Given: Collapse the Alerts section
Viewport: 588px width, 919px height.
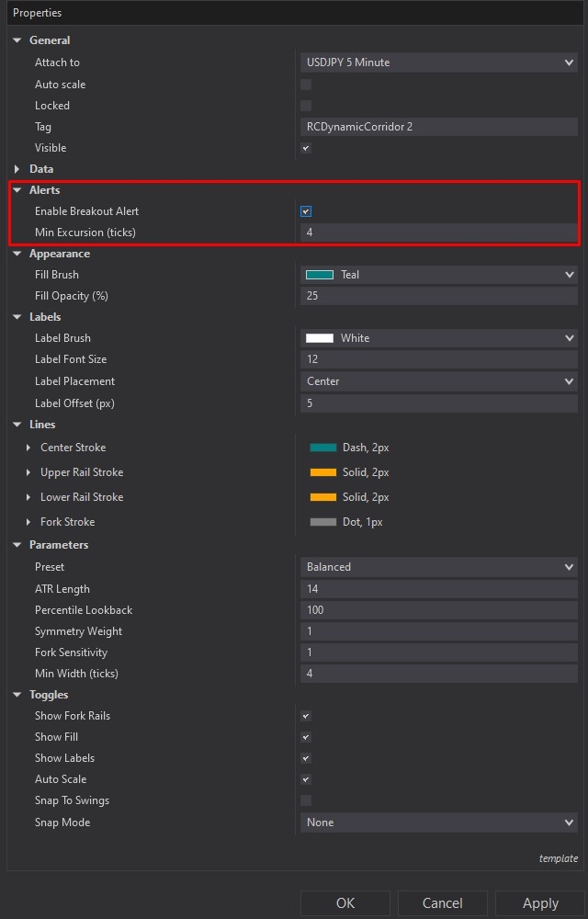Looking at the screenshot, I should pos(16,189).
